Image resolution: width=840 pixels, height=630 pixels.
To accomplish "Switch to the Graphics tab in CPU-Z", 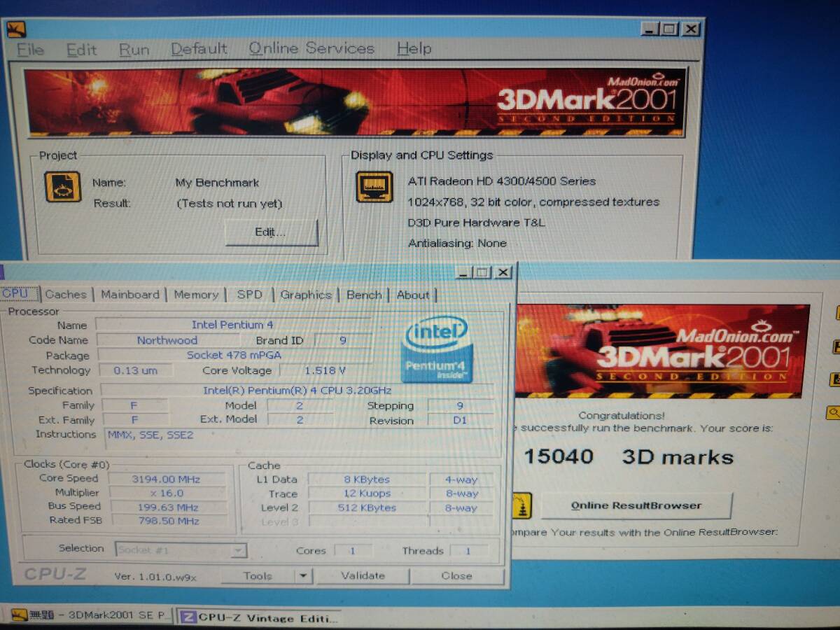I will 306,295.
